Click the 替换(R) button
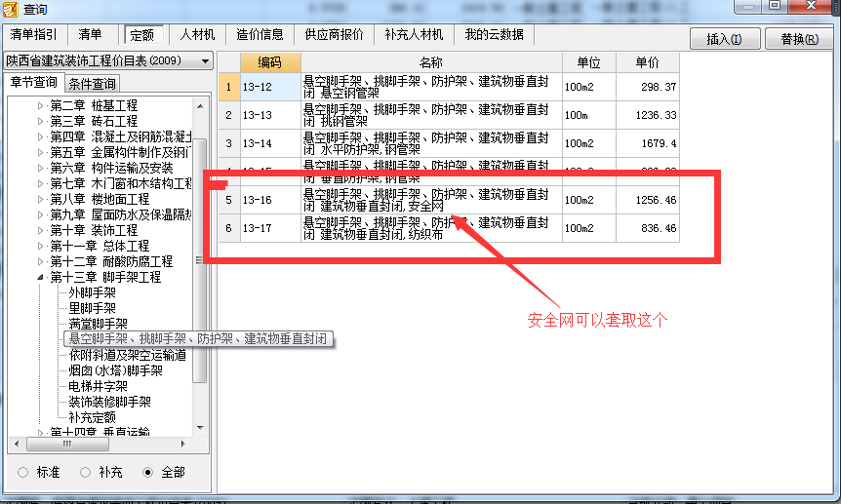This screenshot has height=504, width=841. (x=799, y=39)
